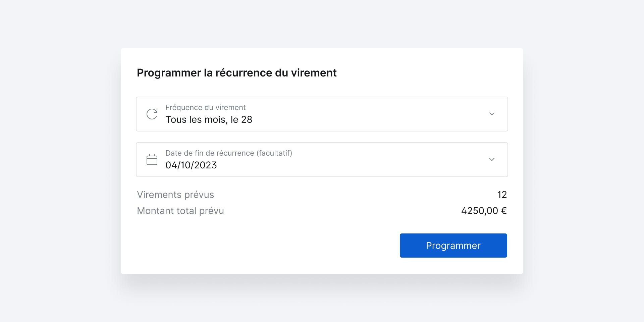The height and width of the screenshot is (322, 644).
Task: Click the 'Fréquence du virement' label
Action: [205, 108]
